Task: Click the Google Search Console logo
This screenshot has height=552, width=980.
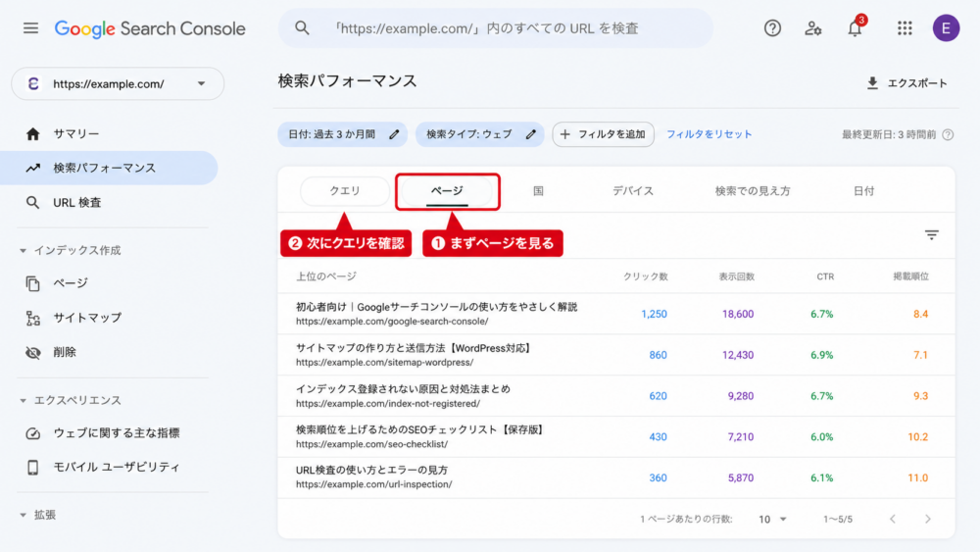Action: point(150,28)
